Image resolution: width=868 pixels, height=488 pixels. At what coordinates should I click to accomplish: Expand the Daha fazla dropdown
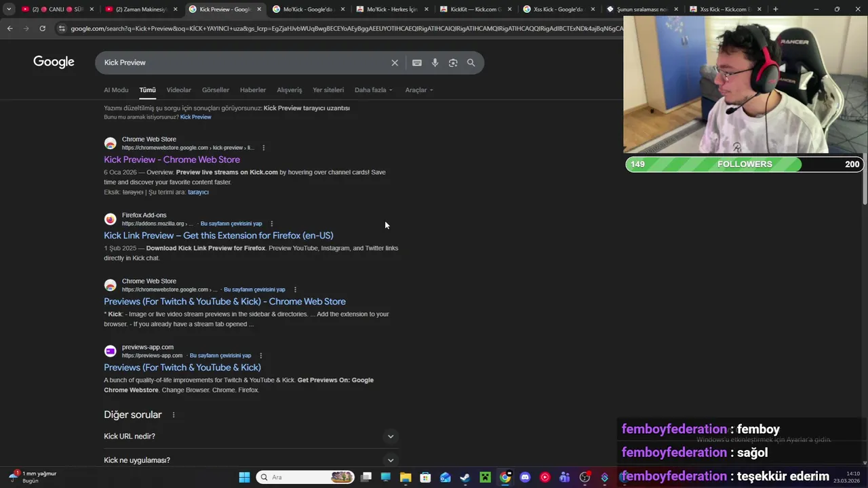374,90
